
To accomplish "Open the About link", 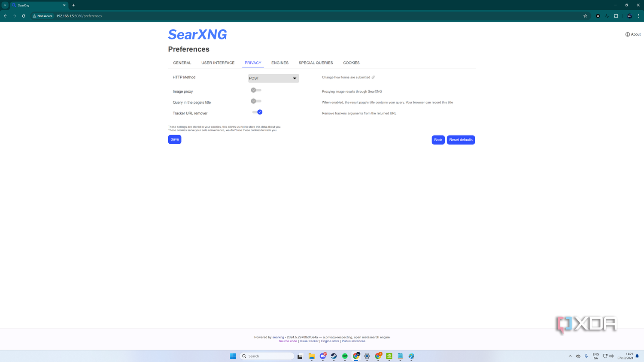I will [633, 34].
